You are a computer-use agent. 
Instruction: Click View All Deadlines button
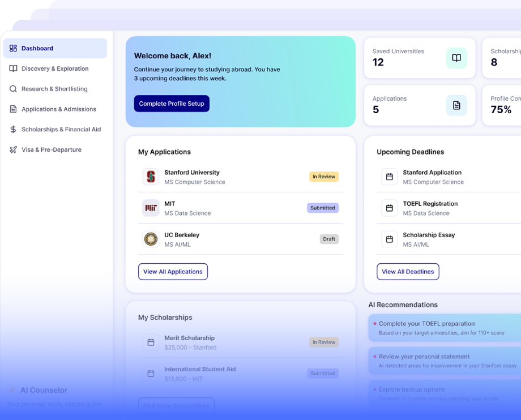point(408,272)
